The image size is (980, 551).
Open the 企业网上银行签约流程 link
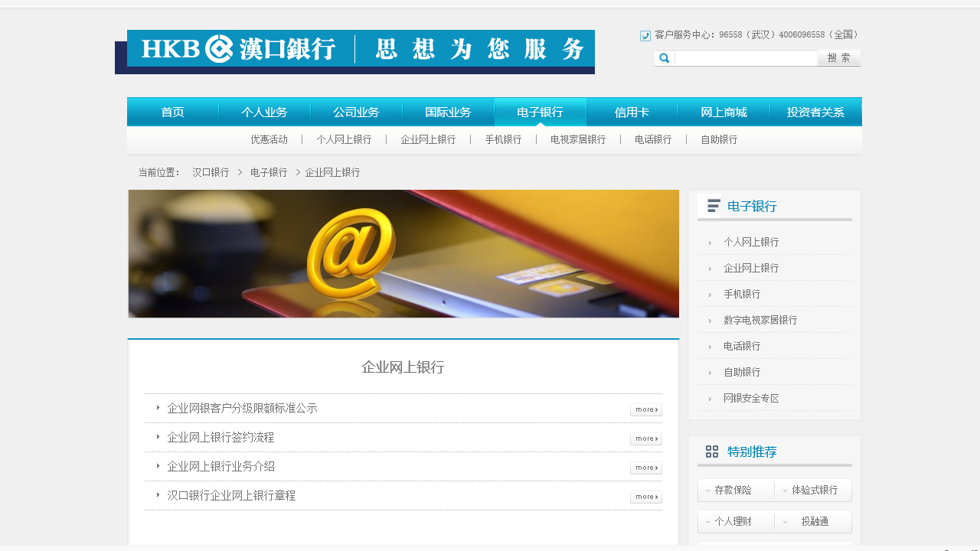[x=220, y=437]
